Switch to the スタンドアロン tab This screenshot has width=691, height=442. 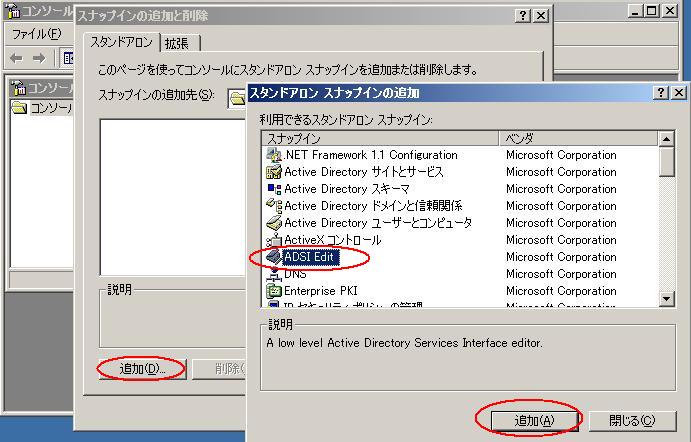click(121, 42)
